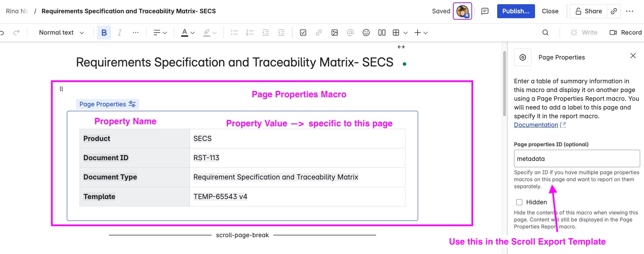
Task: Expand the text alignment dropdown
Action: (x=160, y=33)
